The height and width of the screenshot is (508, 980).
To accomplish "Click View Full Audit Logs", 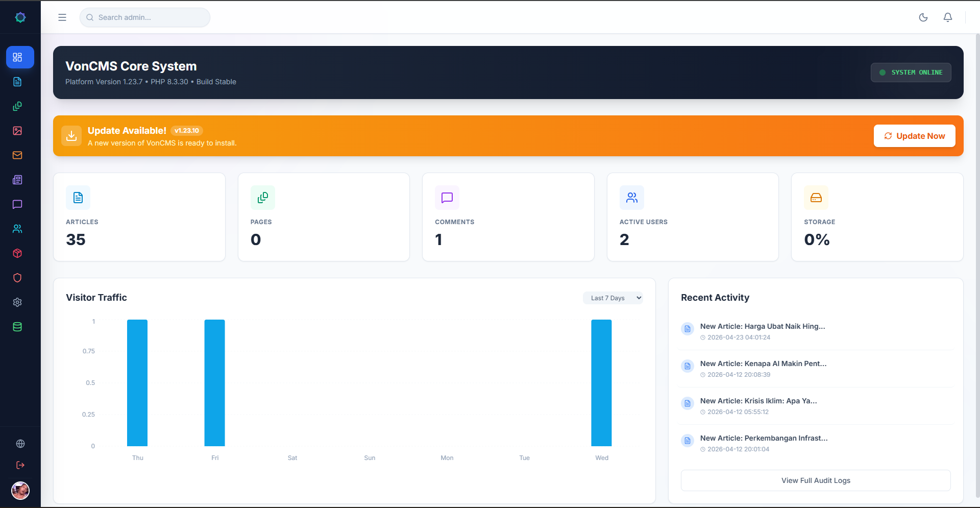I will point(816,480).
